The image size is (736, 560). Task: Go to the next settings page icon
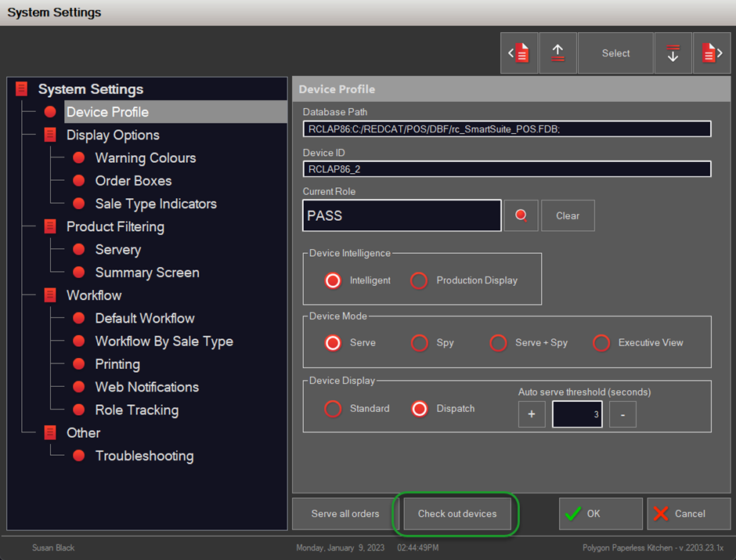coord(712,53)
